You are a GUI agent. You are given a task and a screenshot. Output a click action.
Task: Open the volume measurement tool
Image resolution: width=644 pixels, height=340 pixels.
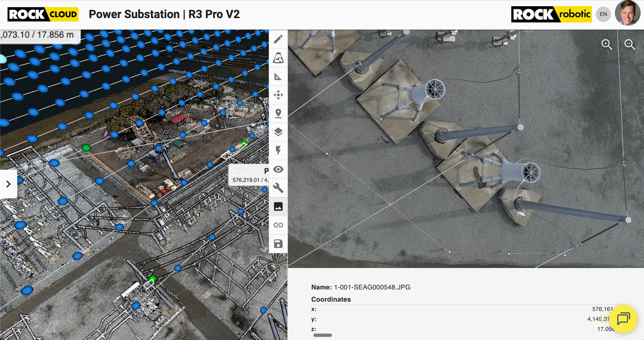(x=278, y=58)
